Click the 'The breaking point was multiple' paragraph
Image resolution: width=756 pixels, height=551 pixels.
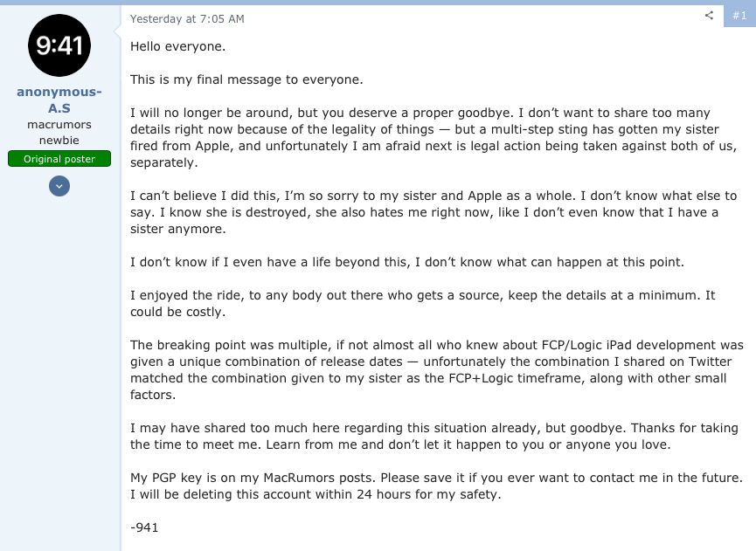point(437,370)
